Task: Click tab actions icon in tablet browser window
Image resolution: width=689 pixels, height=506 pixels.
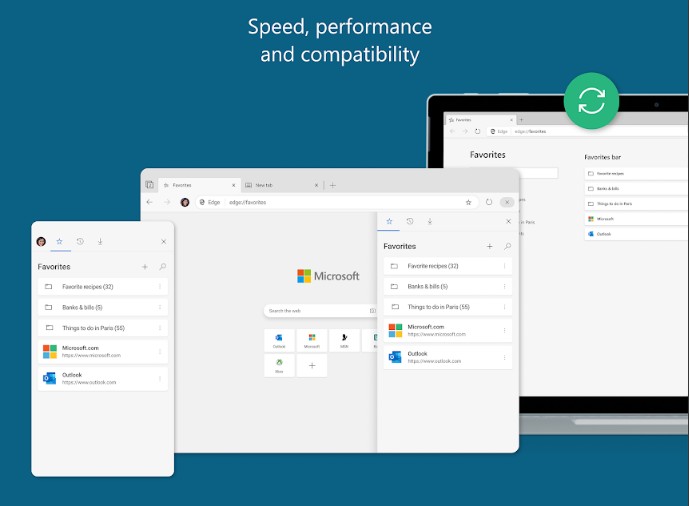Action: point(149,184)
